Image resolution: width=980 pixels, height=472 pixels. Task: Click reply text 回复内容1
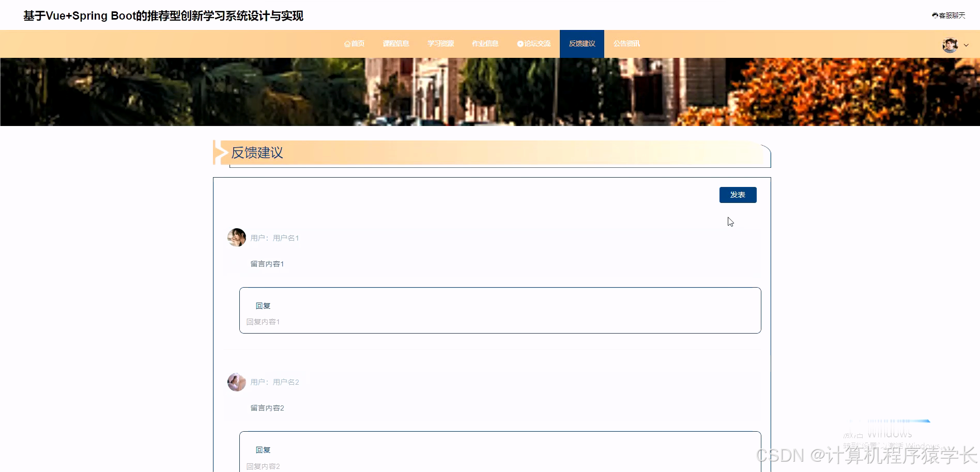click(263, 322)
